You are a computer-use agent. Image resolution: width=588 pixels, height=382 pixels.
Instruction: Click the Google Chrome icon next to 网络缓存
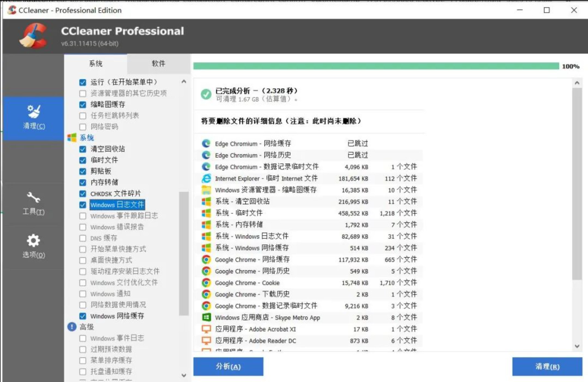point(206,260)
